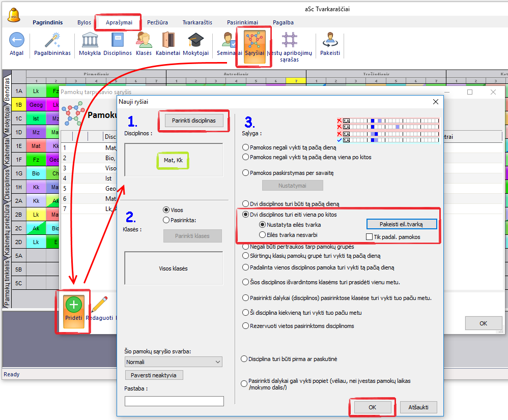Click the Pakeisti icon in ribbon

tap(330, 40)
